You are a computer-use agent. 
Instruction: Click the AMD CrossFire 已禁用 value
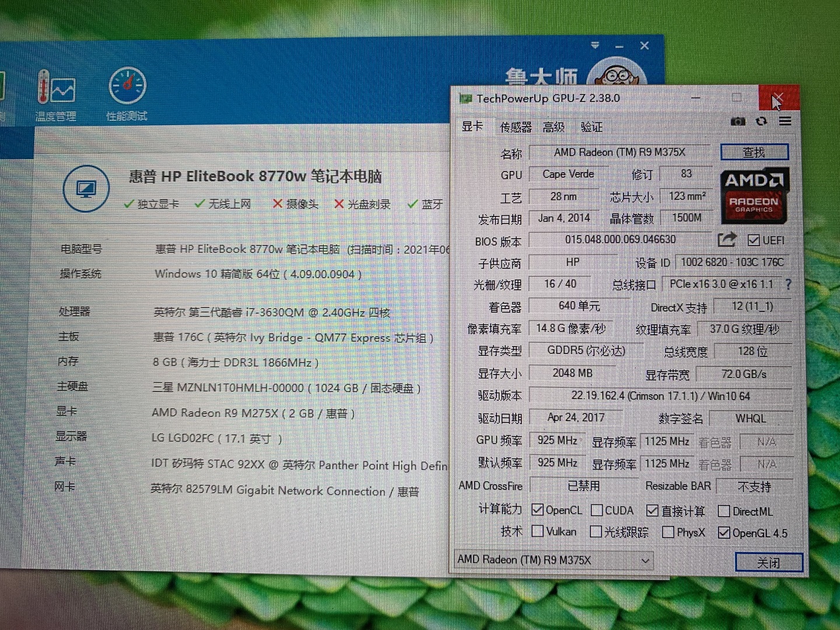pyautogui.click(x=583, y=486)
